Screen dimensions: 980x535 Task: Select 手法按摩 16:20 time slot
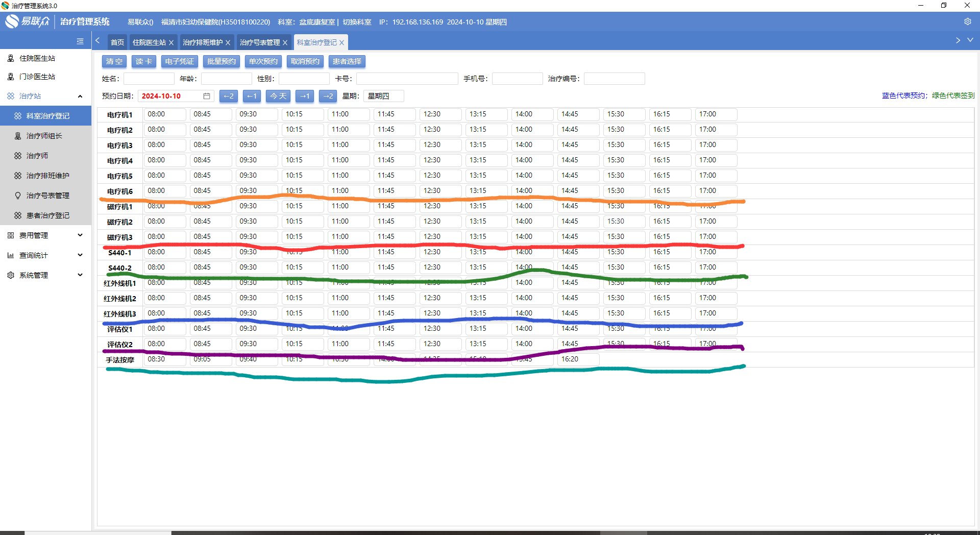[578, 359]
